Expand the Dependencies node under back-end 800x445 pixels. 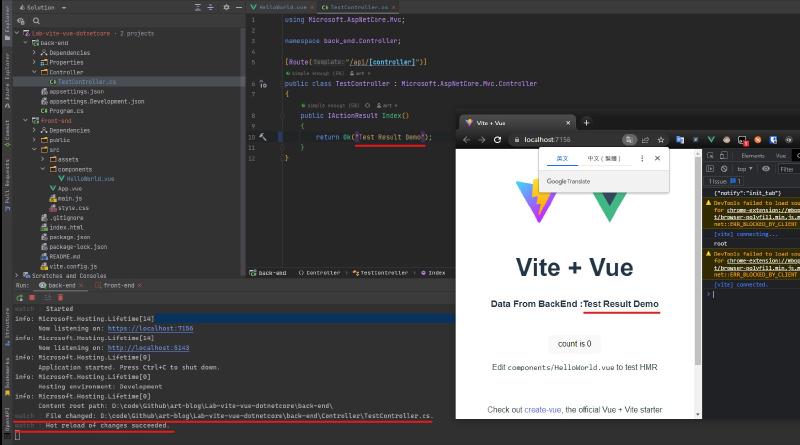click(37, 53)
